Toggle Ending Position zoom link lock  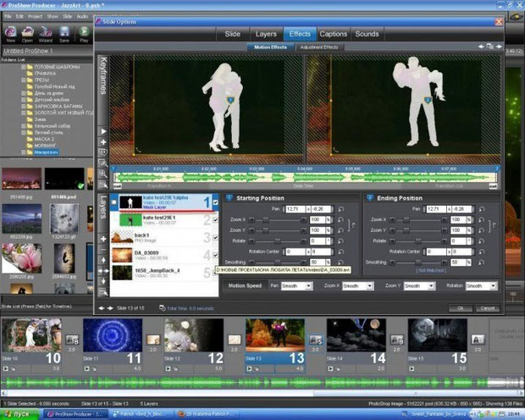click(x=495, y=225)
